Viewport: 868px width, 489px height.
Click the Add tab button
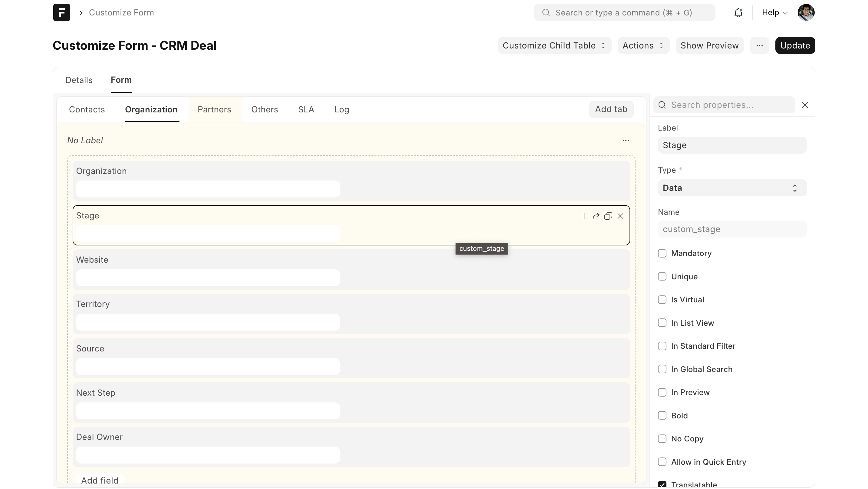pos(611,109)
